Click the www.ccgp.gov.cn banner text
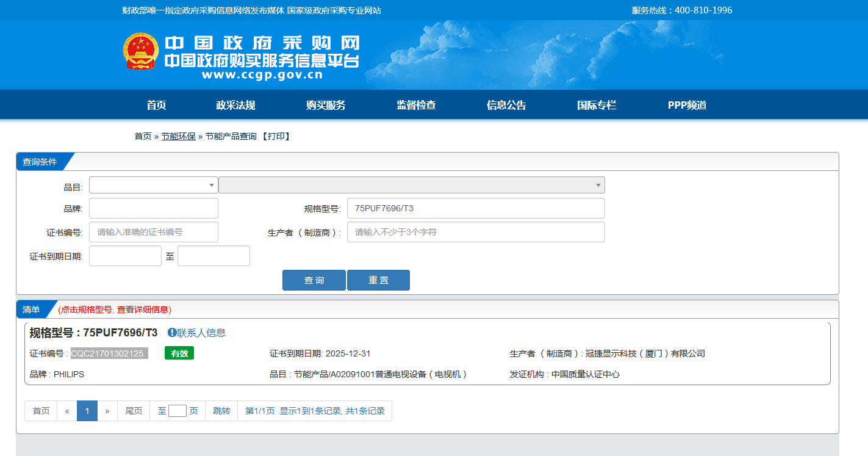 [x=262, y=76]
